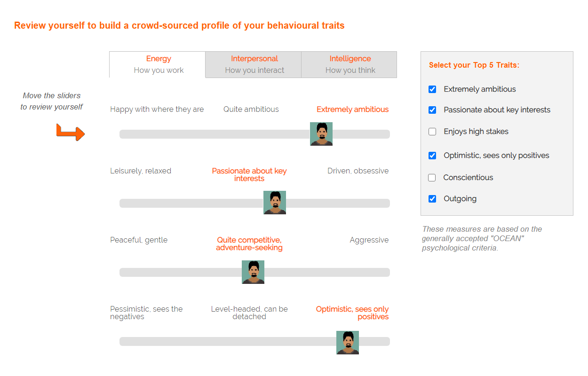Enable the Enjoys high stakes checkbox

(432, 132)
